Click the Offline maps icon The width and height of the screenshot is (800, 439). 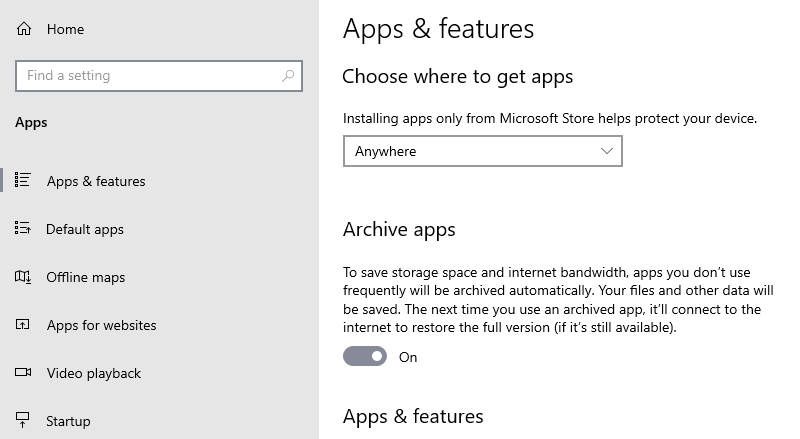coord(22,277)
